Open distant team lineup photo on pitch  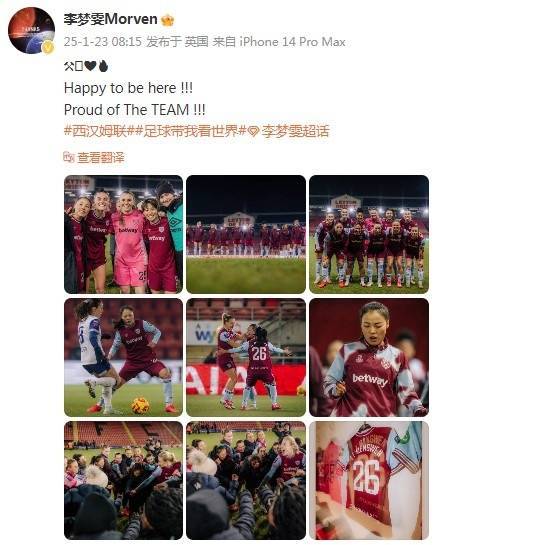tap(246, 234)
